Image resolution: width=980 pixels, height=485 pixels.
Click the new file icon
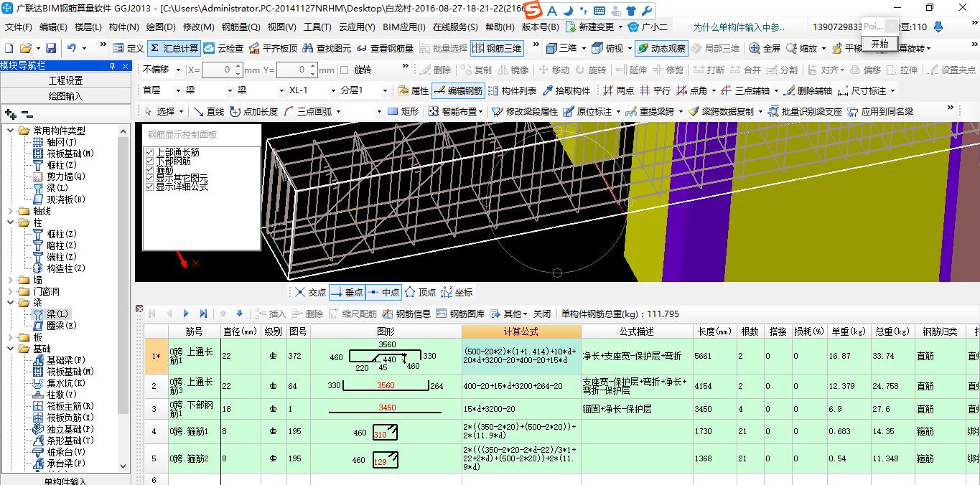click(9, 48)
